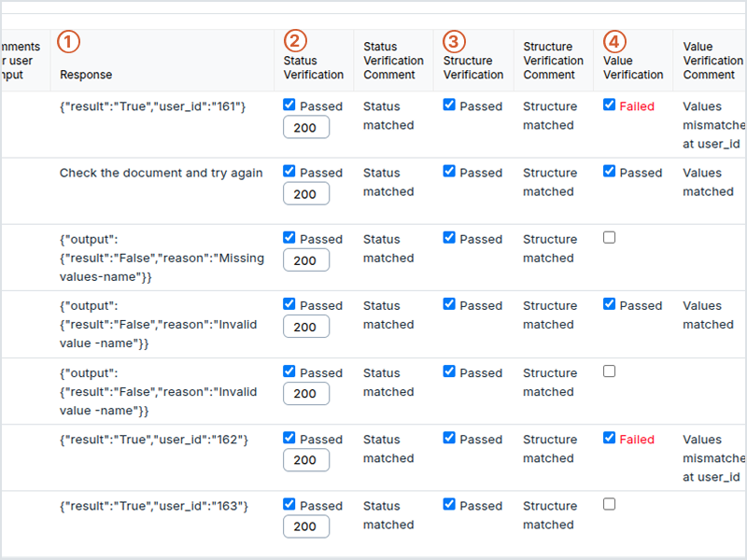Uncheck Status Verification for user_id 163 row

(289, 503)
